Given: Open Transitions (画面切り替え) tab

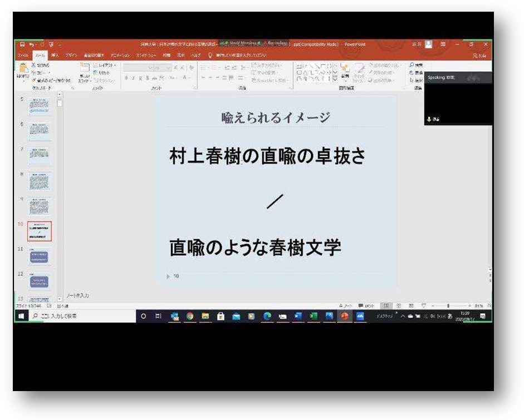Looking at the screenshot, I should point(94,55).
